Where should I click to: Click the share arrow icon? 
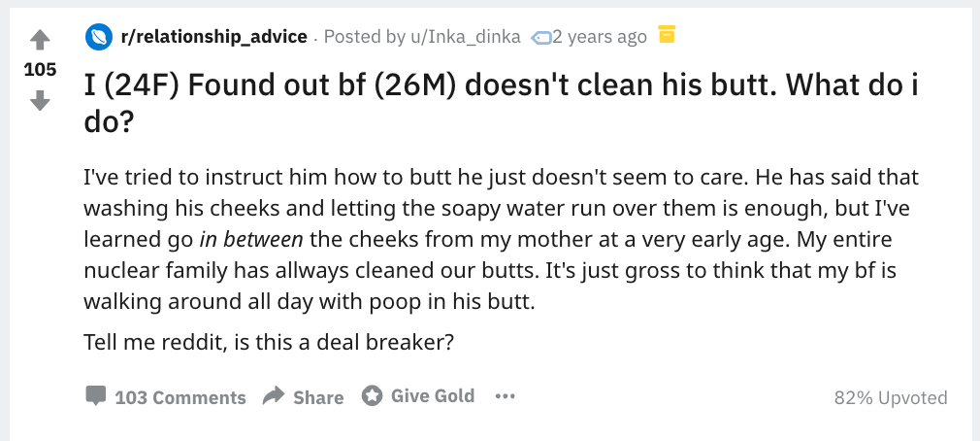(x=275, y=396)
